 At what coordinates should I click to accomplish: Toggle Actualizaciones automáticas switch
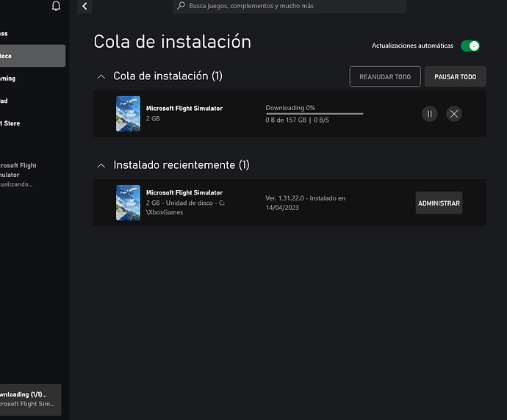[x=470, y=46]
